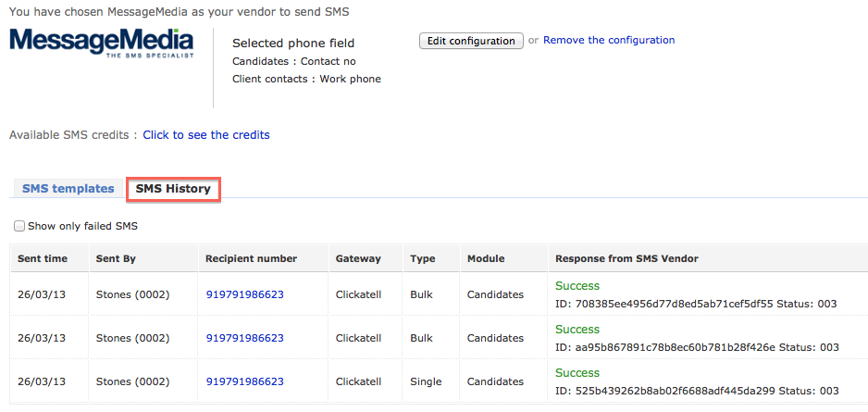Select the SMS History tab

[x=173, y=189]
